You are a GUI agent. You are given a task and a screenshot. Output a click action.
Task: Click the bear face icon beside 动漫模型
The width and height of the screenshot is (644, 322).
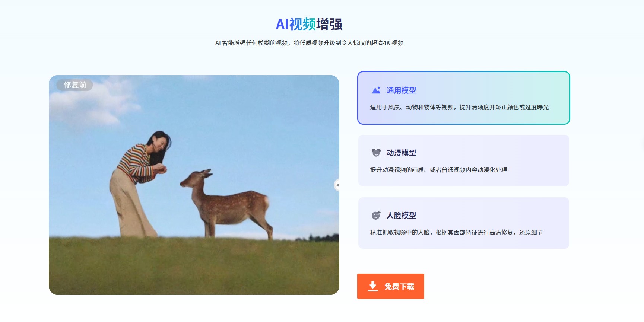376,153
